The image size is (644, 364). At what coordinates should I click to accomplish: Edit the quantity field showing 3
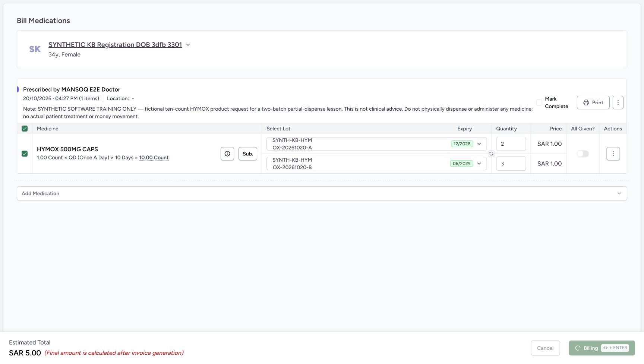coord(511,164)
